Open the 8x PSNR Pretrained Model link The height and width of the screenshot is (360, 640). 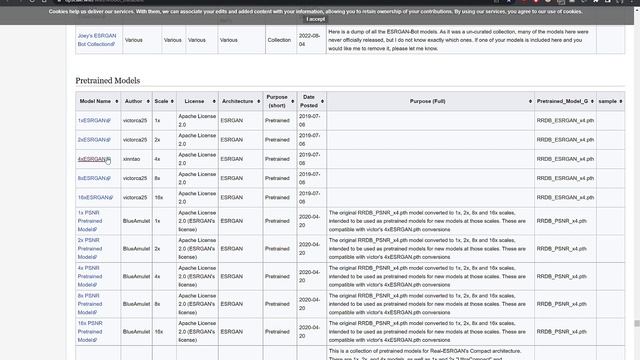click(90, 304)
